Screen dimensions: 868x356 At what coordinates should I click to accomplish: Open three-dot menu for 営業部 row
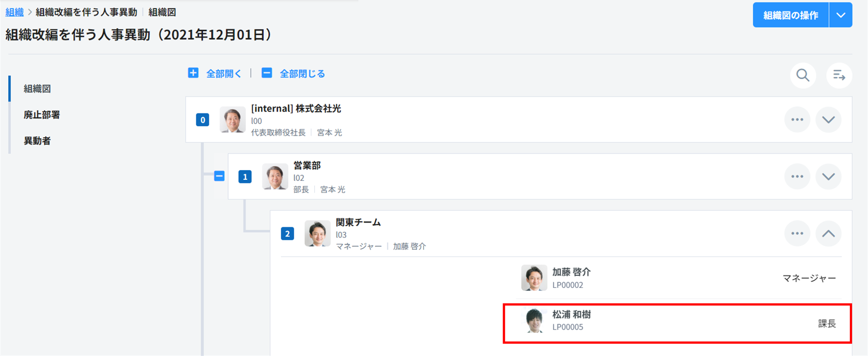click(797, 177)
